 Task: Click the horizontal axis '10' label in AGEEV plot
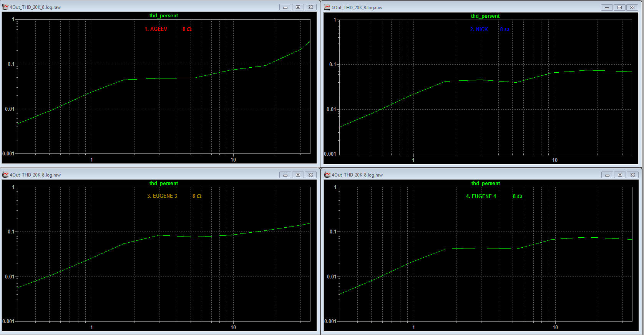coord(233,160)
